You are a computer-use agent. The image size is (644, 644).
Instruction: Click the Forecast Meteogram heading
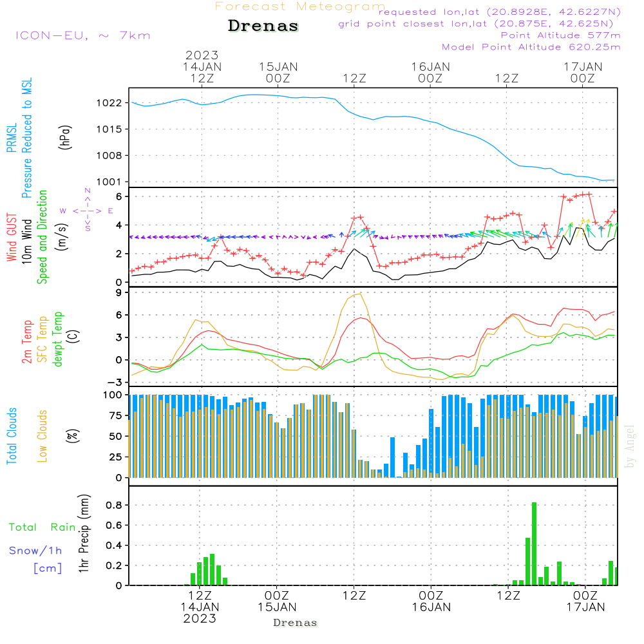299,6
